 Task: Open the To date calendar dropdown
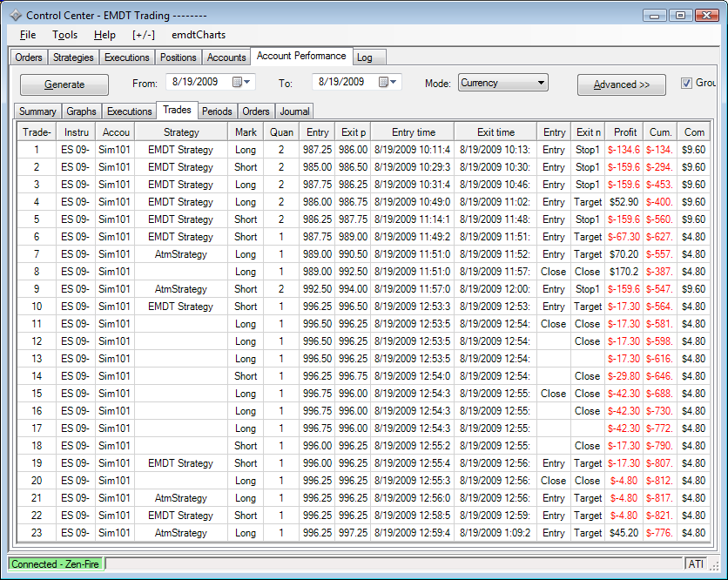pyautogui.click(x=388, y=82)
